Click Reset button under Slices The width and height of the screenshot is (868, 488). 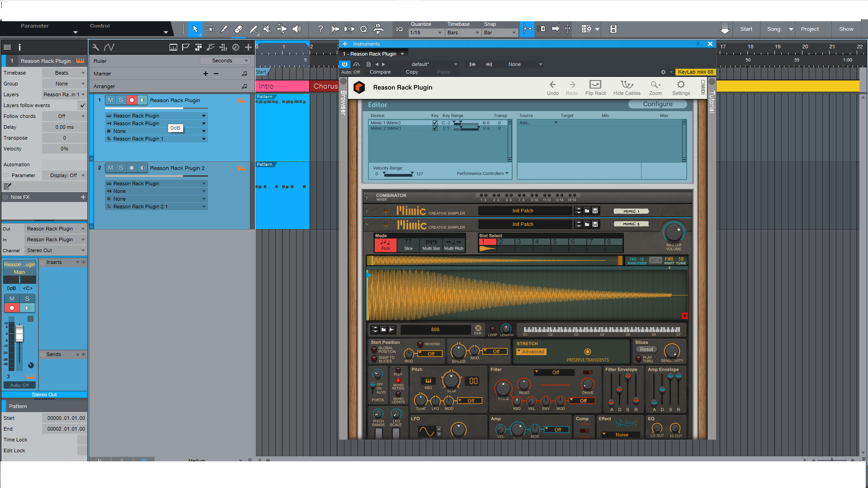click(646, 350)
